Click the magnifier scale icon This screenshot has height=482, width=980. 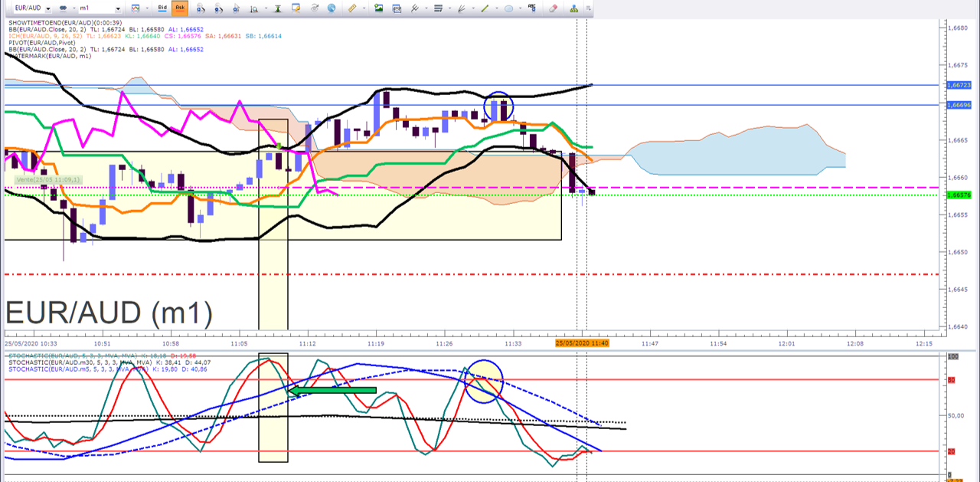click(x=253, y=8)
